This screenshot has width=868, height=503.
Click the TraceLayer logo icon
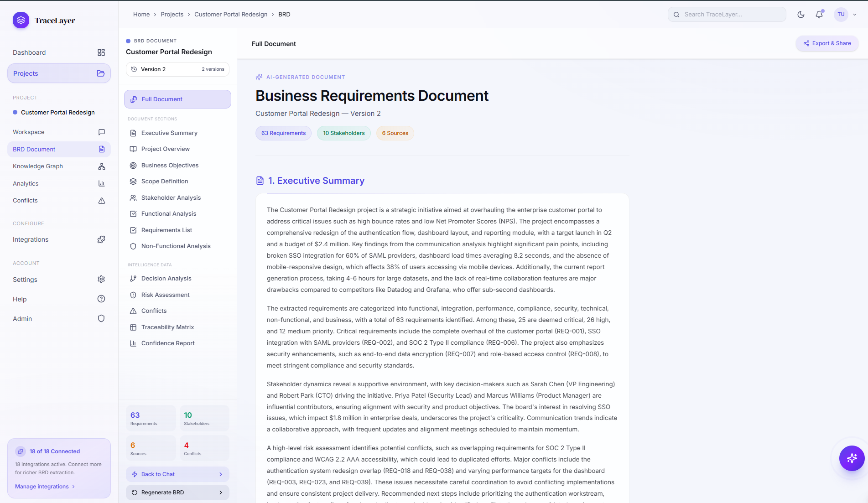(21, 21)
